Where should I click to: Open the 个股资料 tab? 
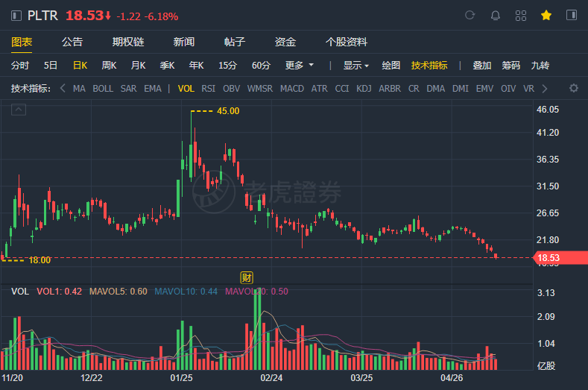tap(346, 42)
